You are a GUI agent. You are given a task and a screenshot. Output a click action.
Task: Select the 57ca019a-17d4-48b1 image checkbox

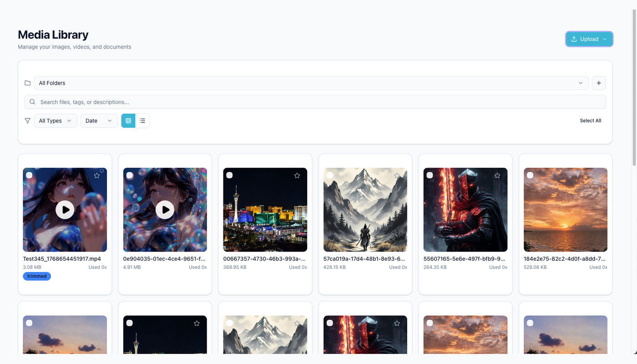(x=329, y=175)
